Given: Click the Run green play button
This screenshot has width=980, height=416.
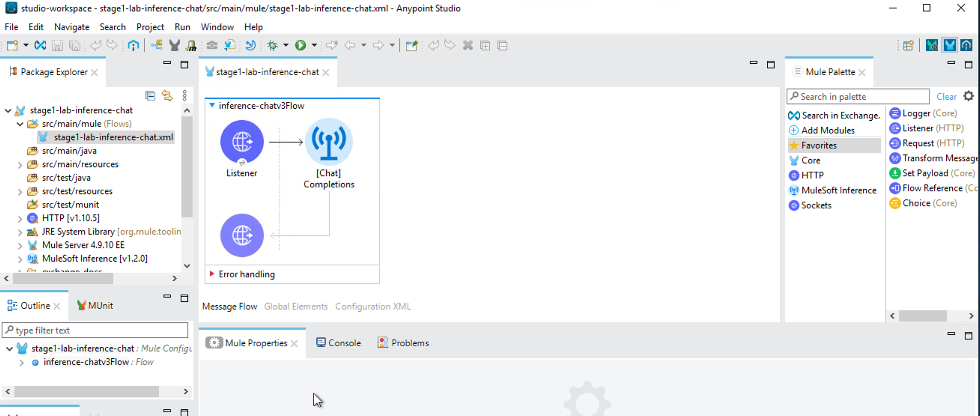Looking at the screenshot, I should [300, 45].
